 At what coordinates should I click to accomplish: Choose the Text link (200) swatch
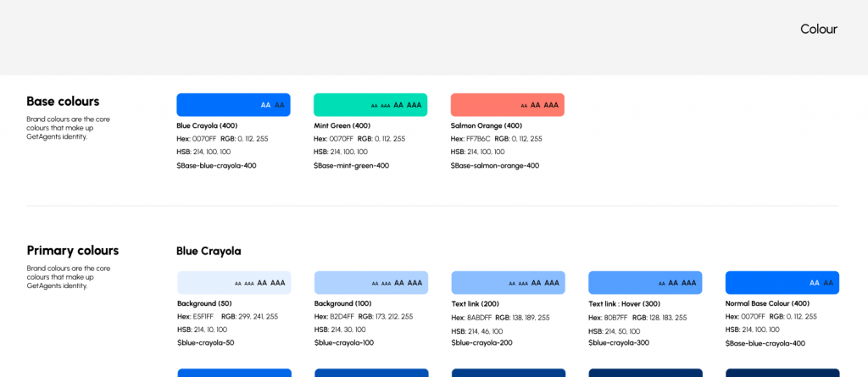pos(508,283)
